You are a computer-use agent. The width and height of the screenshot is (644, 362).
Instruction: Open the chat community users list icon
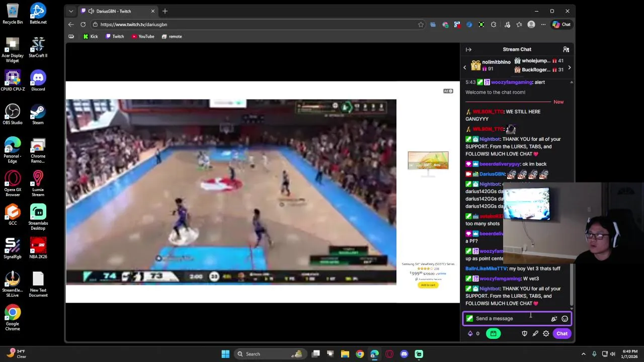(x=566, y=49)
